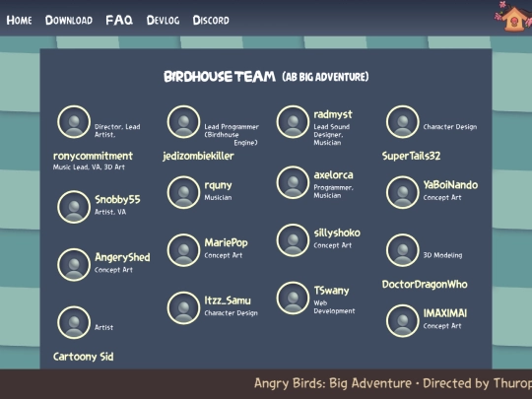Select the SuperTails32 name

pyautogui.click(x=411, y=156)
